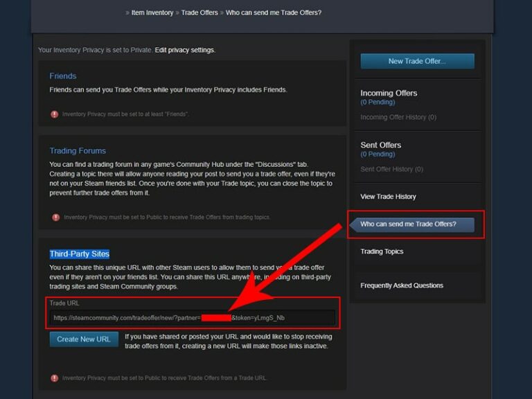This screenshot has height=399, width=532.
Task: Open Item Inventory breadcrumb link
Action: 152,12
